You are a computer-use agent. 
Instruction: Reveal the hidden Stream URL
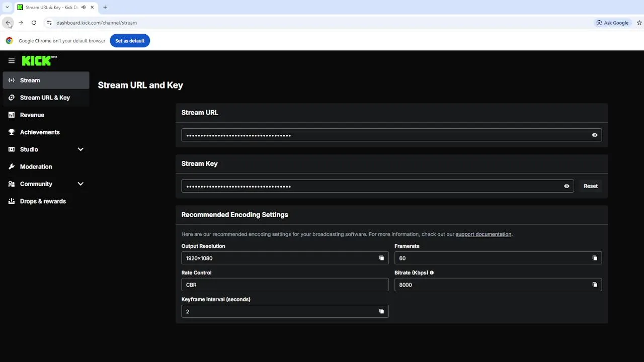595,135
